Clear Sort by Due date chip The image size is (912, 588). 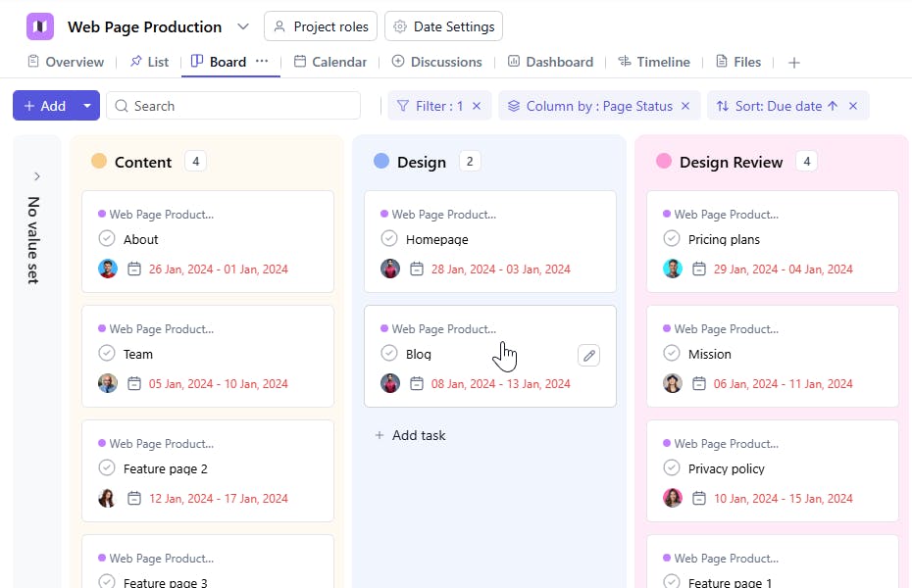pos(853,106)
